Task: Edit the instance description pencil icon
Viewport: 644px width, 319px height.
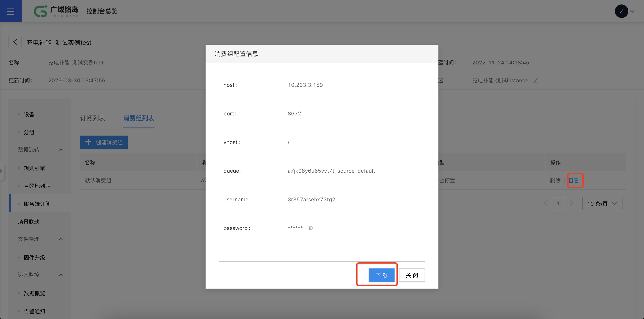Action: pos(535,81)
